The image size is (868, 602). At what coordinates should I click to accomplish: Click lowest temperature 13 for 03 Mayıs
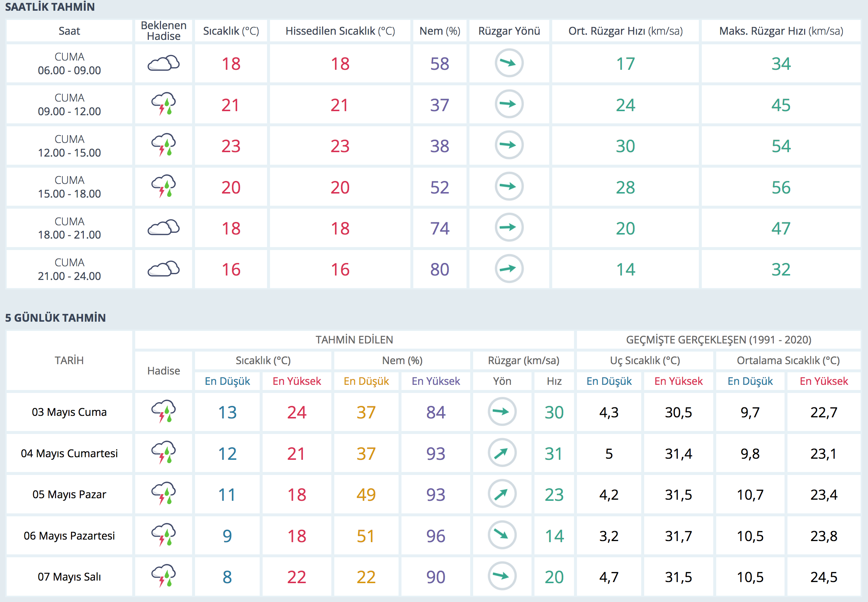pyautogui.click(x=228, y=412)
